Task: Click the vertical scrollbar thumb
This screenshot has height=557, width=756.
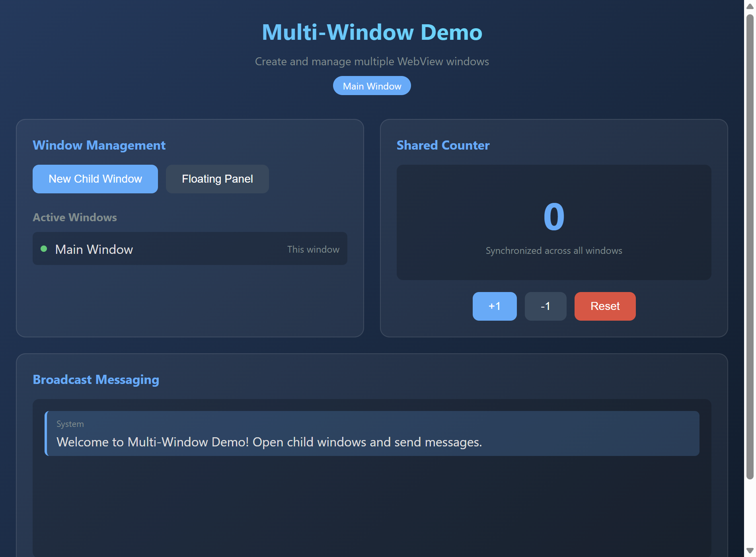Action: 750,247
